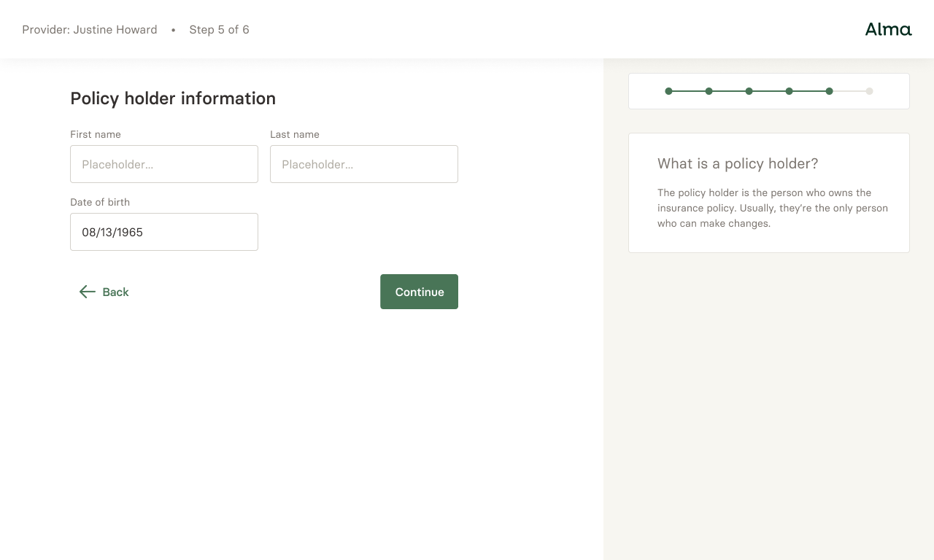Viewport: 934px width, 560px height.
Task: Click the policy holder explanation text
Action: [772, 208]
